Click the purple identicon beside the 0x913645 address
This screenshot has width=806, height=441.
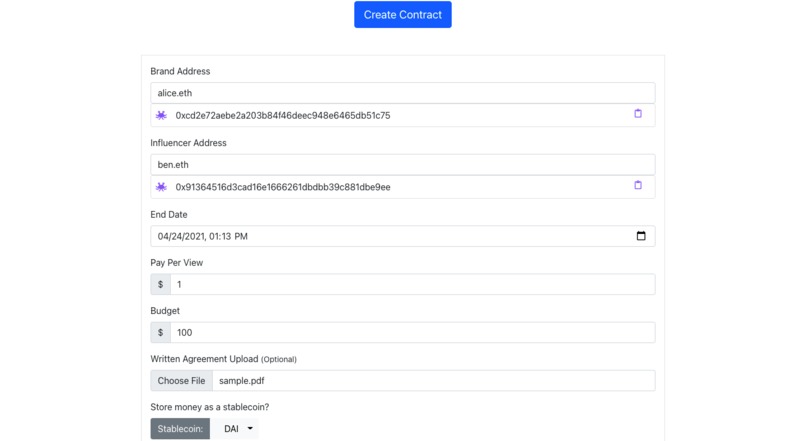(161, 187)
